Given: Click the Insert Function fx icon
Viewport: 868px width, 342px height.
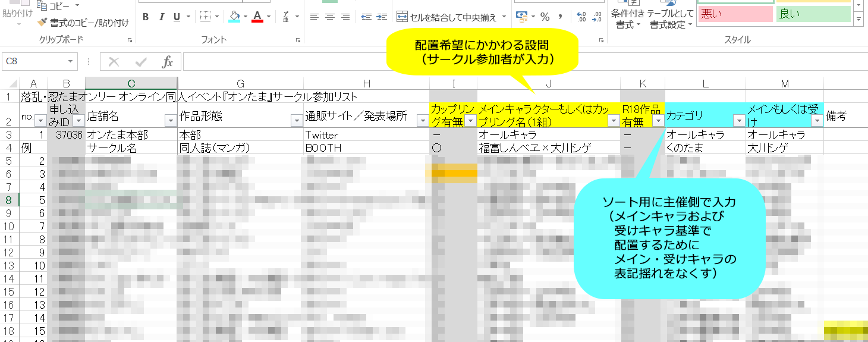Looking at the screenshot, I should pyautogui.click(x=168, y=62).
